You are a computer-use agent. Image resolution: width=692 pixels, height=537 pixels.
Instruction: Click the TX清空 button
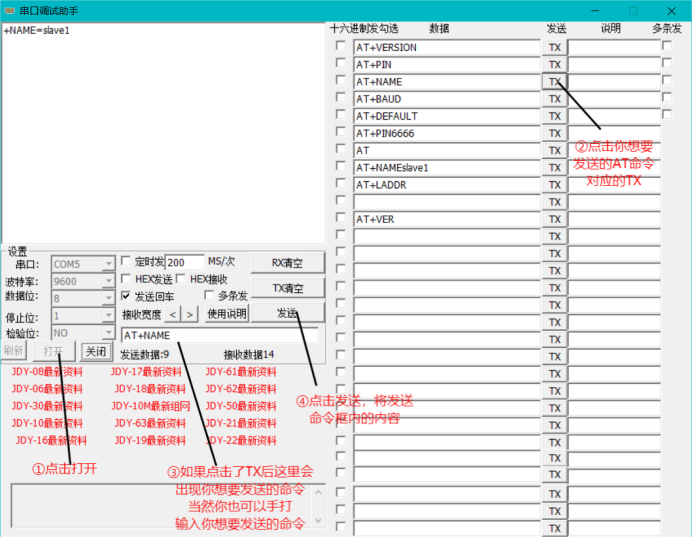pyautogui.click(x=287, y=288)
